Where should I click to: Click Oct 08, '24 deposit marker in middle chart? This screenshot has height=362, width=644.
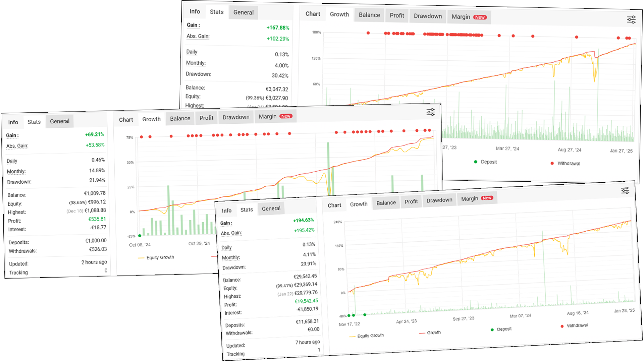click(140, 236)
